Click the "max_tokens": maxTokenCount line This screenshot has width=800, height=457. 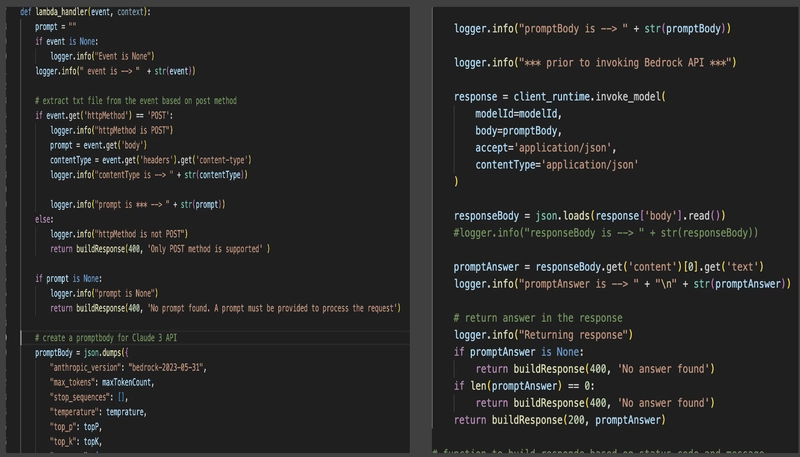click(x=102, y=382)
